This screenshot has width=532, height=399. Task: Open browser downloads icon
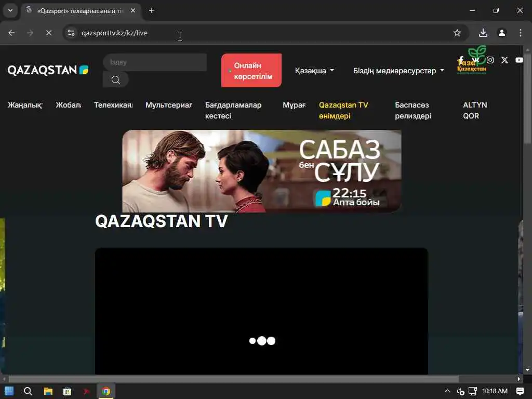coord(483,33)
